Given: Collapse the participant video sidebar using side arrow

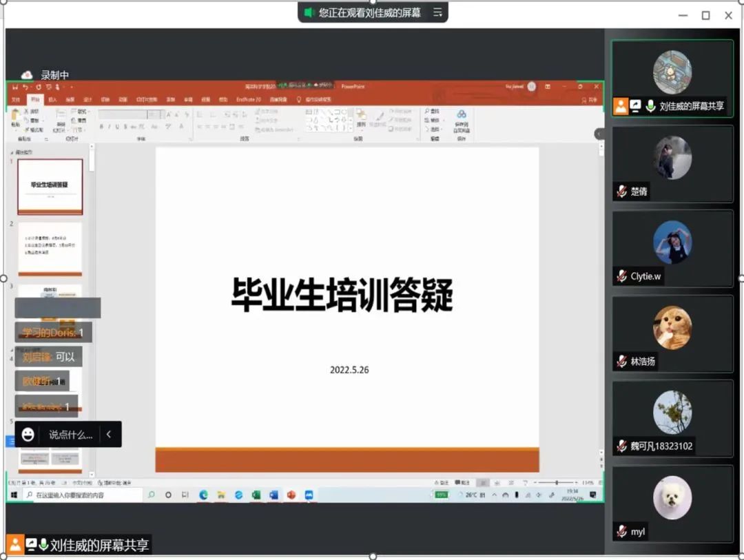Looking at the screenshot, I should pyautogui.click(x=599, y=134).
